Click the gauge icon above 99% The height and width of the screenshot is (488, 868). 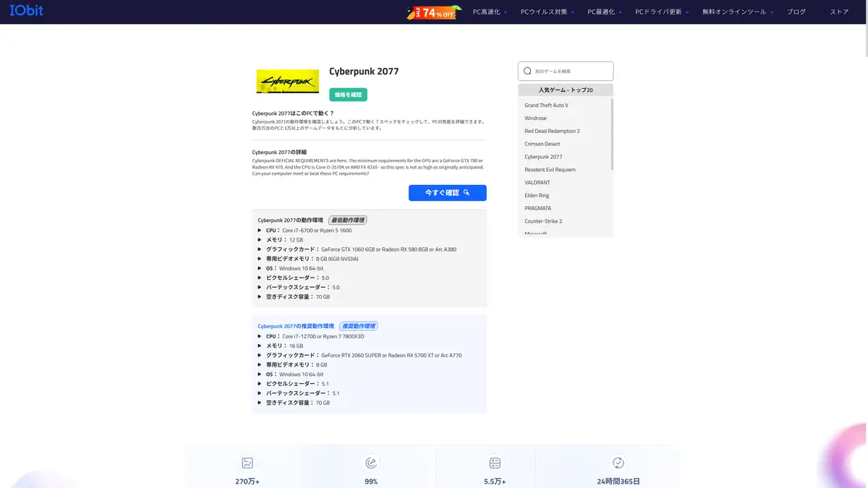371,463
